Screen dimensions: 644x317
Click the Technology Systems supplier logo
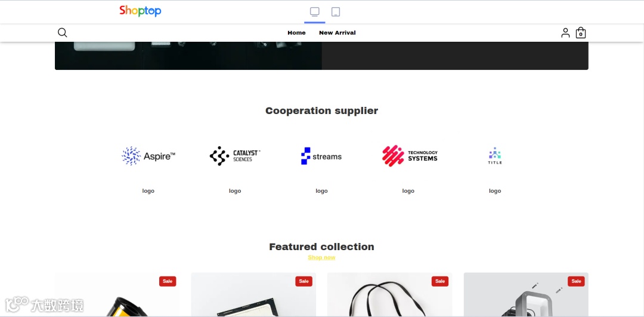[410, 156]
